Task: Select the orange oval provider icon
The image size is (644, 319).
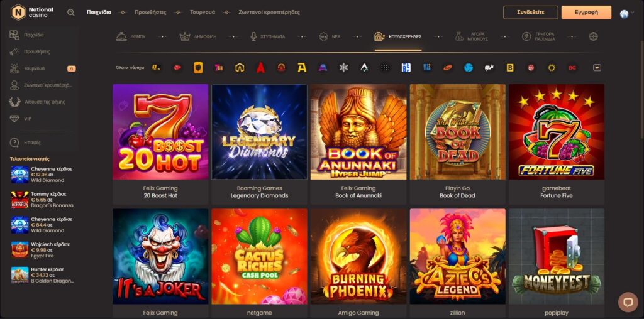Action: (447, 68)
